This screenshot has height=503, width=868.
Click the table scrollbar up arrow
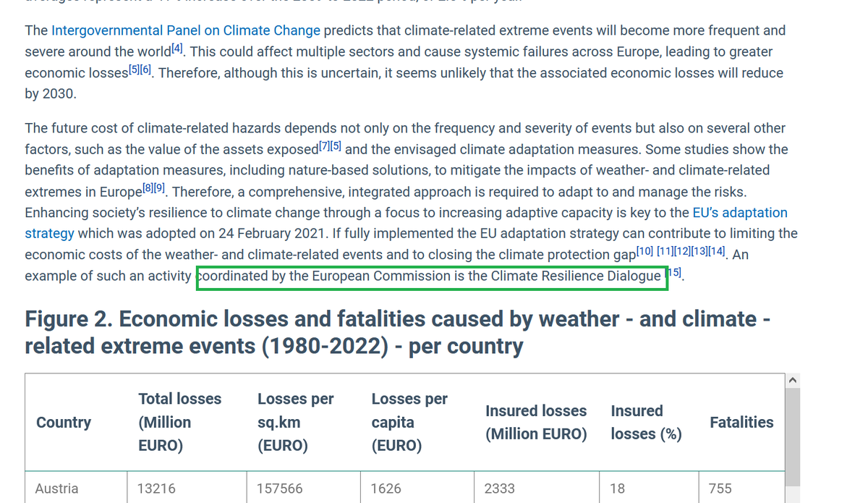point(793,381)
